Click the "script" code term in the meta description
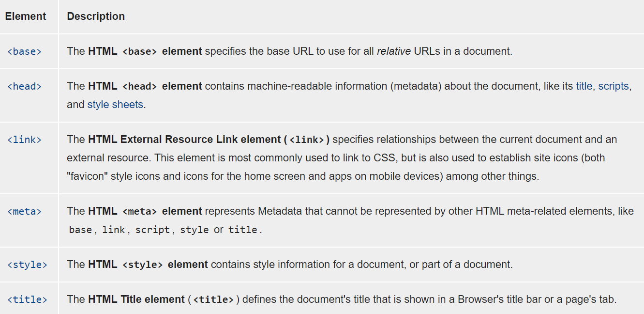The image size is (644, 314). point(152,230)
